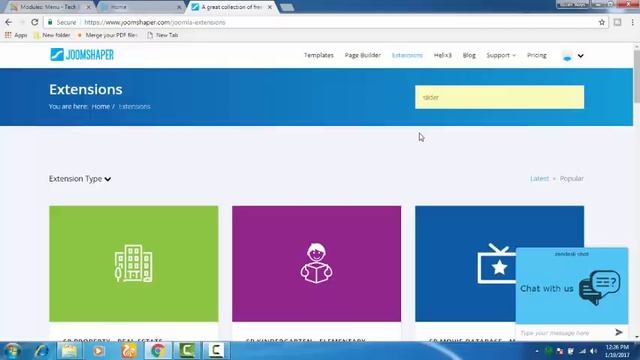This screenshot has height=360, width=640.
Task: Open File Explorer from taskbar
Action: pyautogui.click(x=69, y=351)
